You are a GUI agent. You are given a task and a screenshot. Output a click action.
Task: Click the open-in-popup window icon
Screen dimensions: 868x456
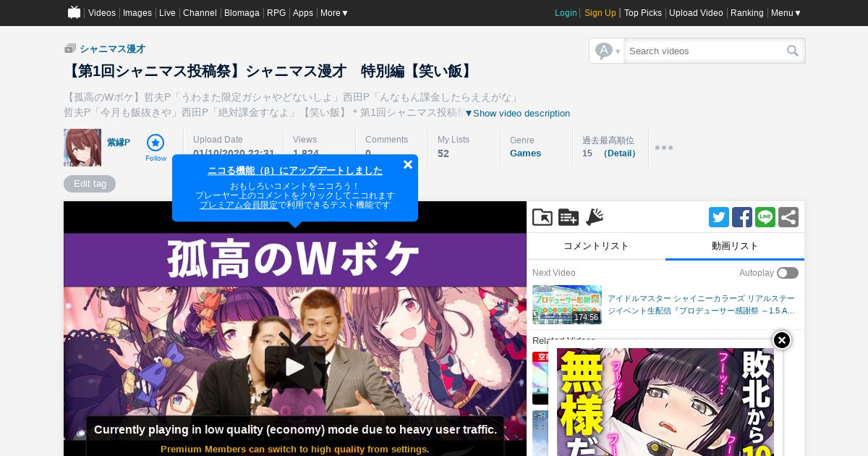click(542, 217)
